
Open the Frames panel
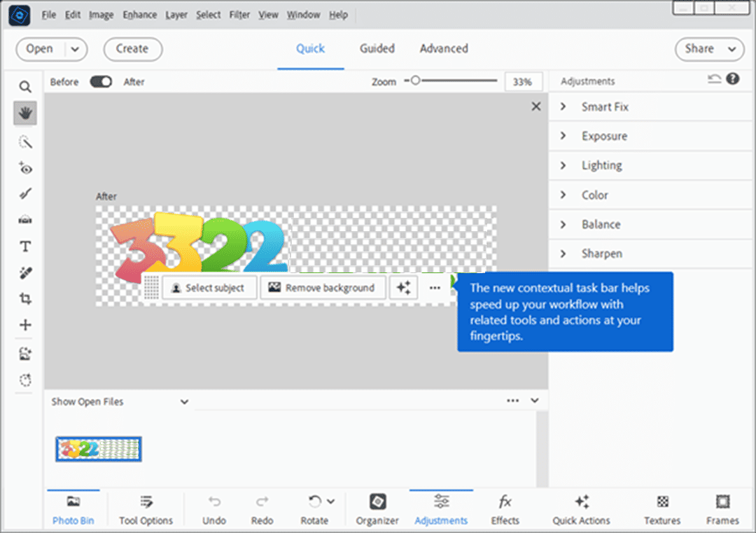tap(722, 511)
